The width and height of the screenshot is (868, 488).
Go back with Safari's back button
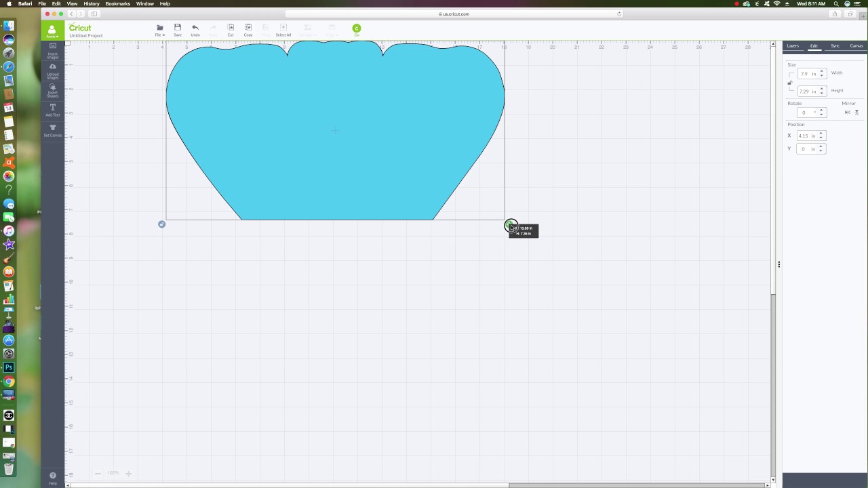[71, 14]
